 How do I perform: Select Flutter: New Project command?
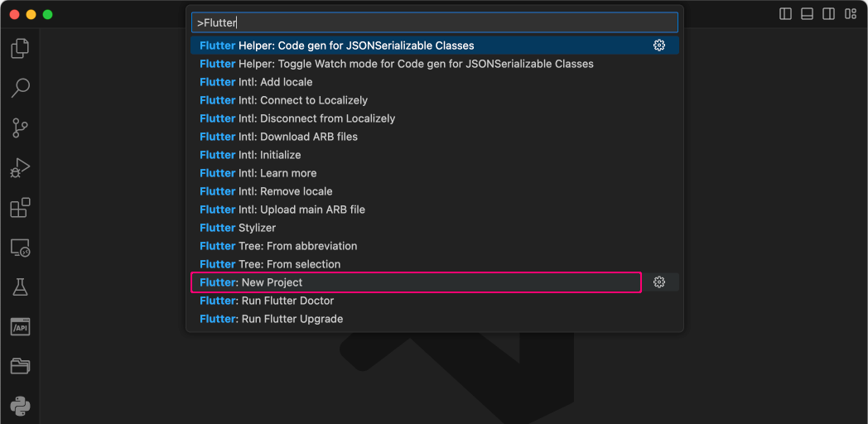click(x=435, y=282)
